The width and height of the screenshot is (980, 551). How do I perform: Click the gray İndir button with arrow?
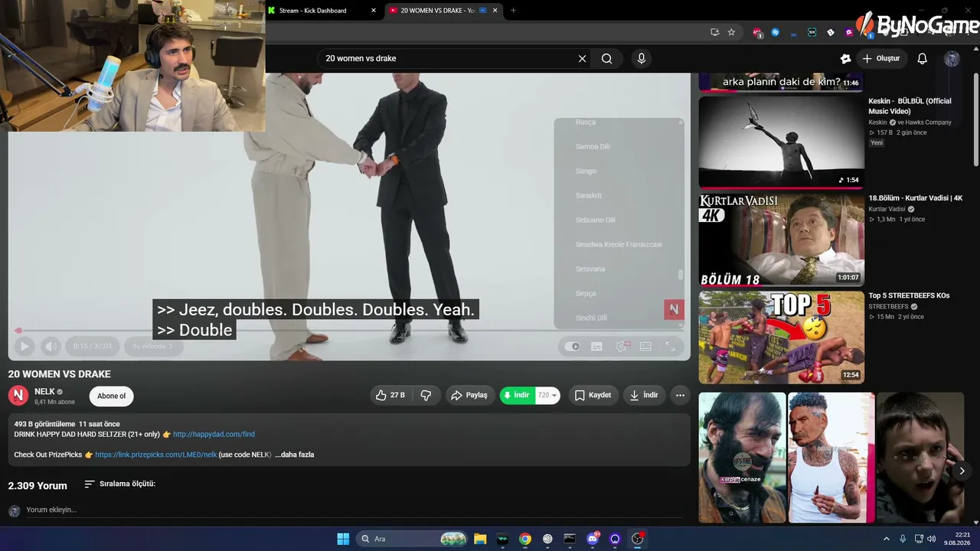644,396
